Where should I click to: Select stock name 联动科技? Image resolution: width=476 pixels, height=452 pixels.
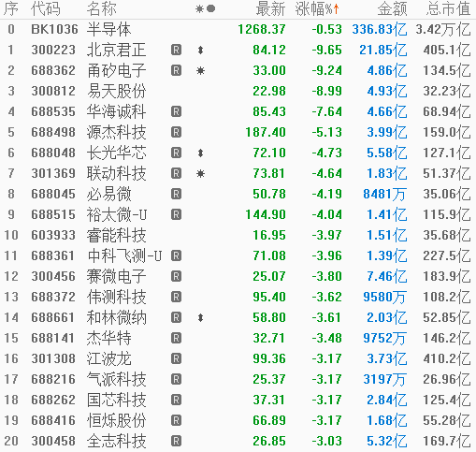116,173
